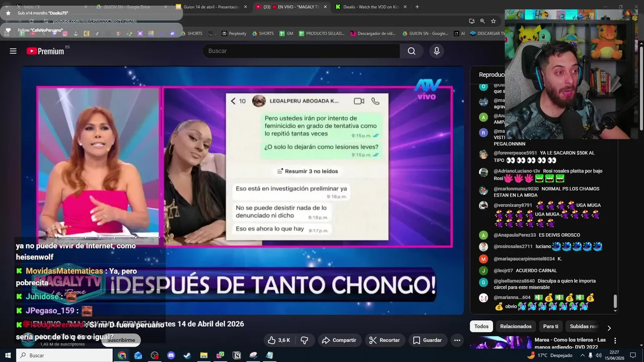Image resolution: width=644 pixels, height=362 pixels.
Task: Open the Descargador de víd... bookmark
Action: coord(373,34)
